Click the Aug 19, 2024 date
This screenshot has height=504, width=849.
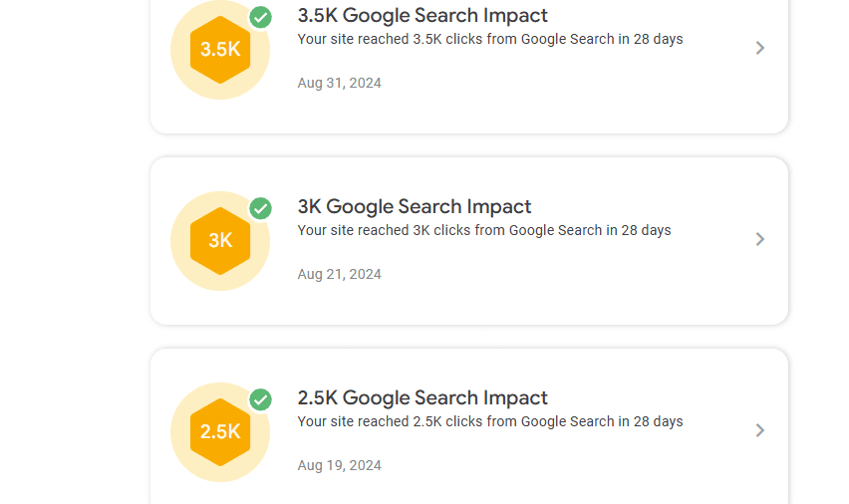click(x=340, y=465)
